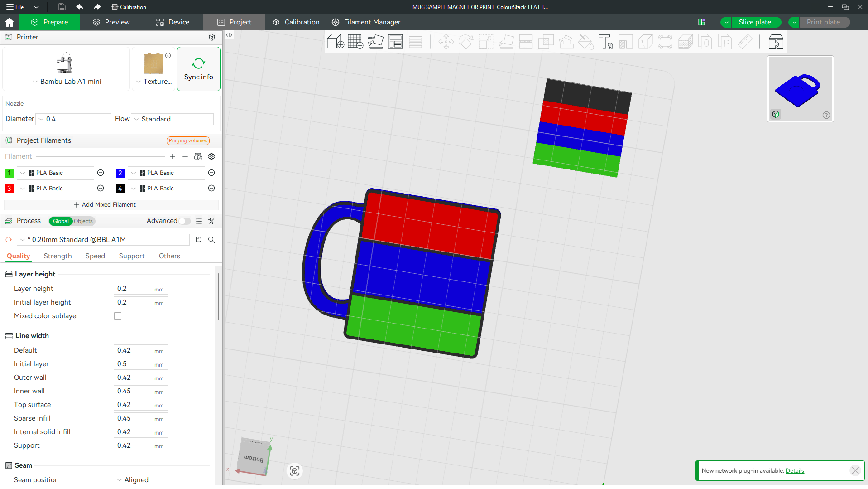Close the network plug-in notification
The height and width of the screenshot is (489, 868).
click(x=855, y=471)
